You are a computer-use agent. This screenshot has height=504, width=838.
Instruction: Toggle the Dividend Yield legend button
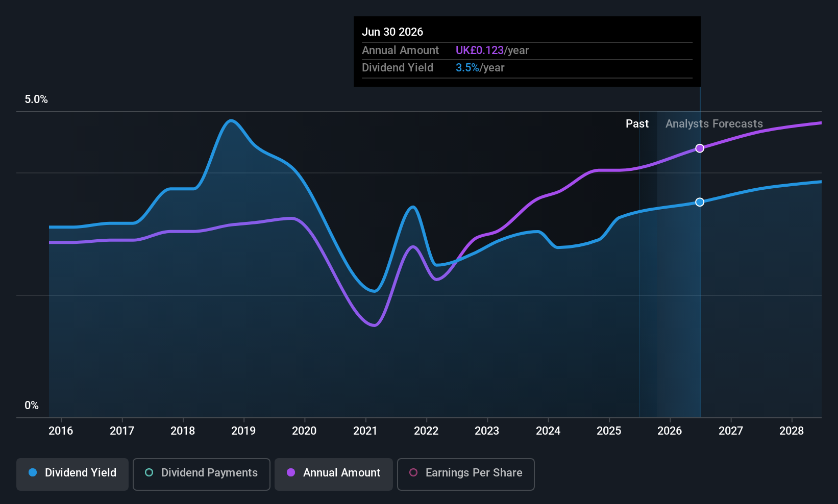point(72,474)
